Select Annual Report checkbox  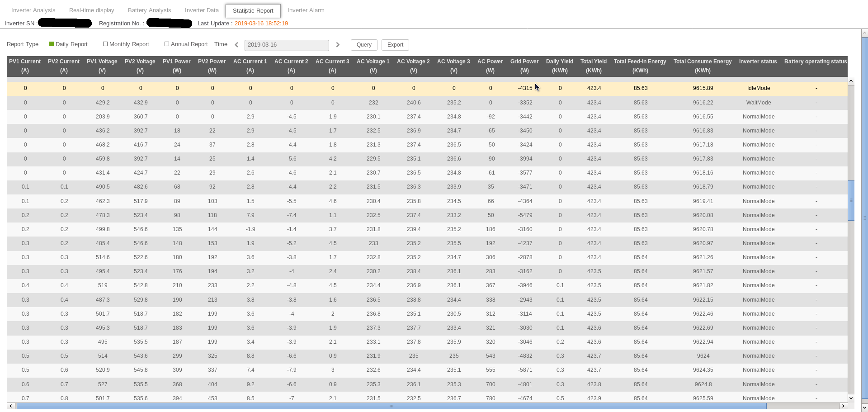pyautogui.click(x=167, y=44)
